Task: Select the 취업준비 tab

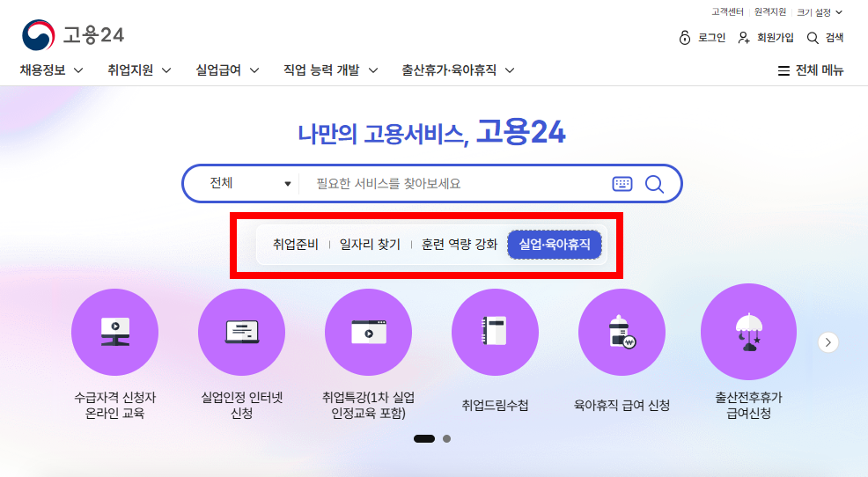Action: (x=296, y=245)
